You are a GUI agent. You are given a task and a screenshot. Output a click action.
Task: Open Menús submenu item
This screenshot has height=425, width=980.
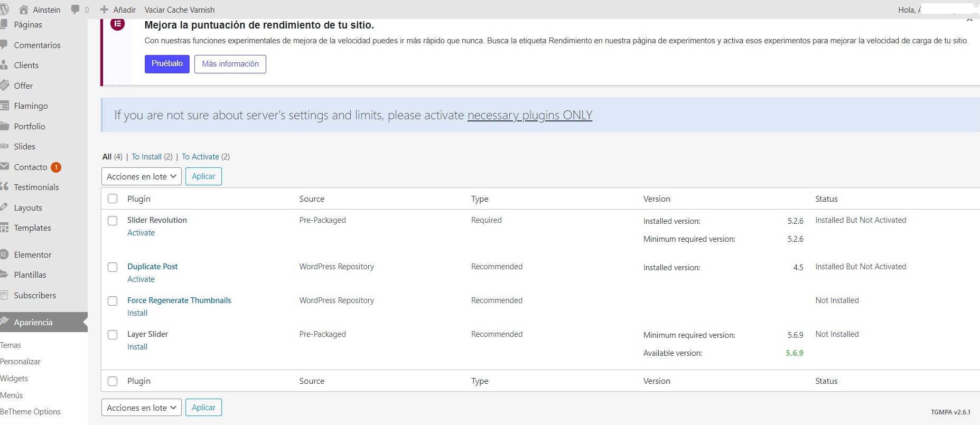point(11,395)
